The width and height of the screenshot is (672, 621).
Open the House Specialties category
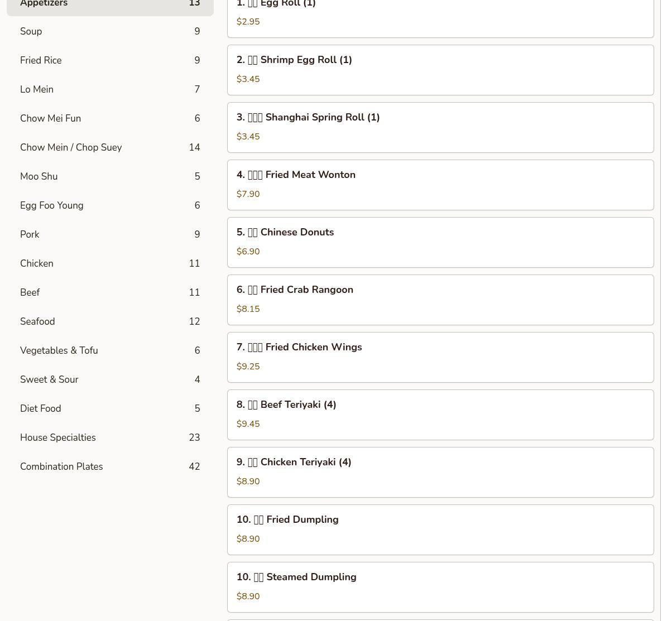tap(110, 437)
